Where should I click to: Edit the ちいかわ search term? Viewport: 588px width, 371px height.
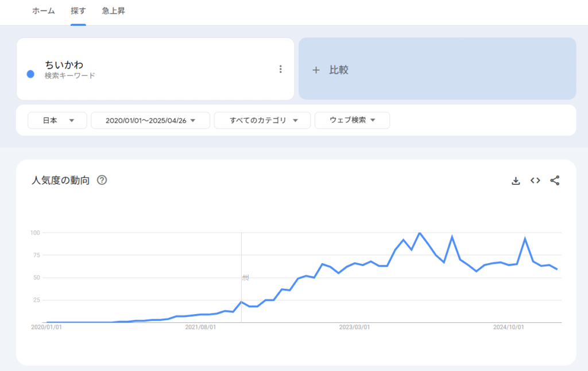tap(64, 65)
